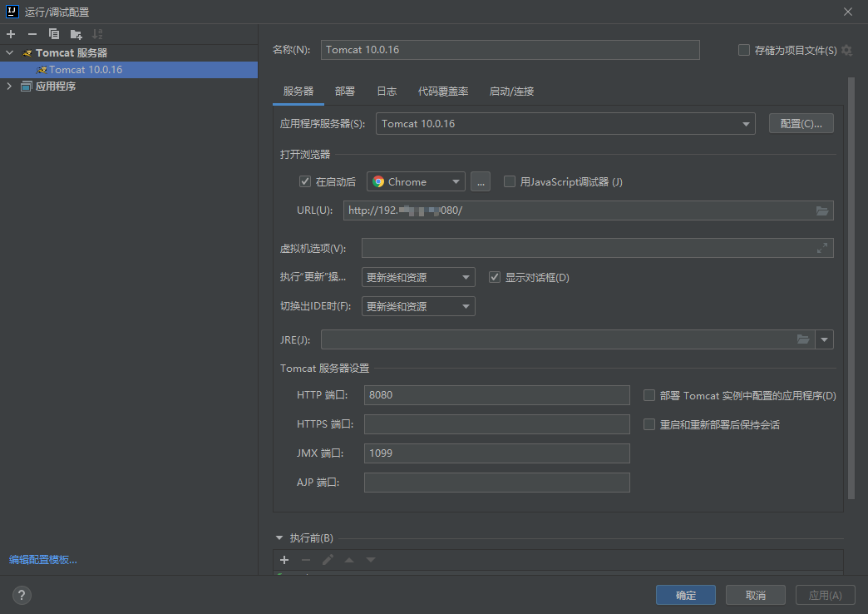Viewport: 868px width, 614px height.
Task: Expand the application tree node
Action: [9, 86]
